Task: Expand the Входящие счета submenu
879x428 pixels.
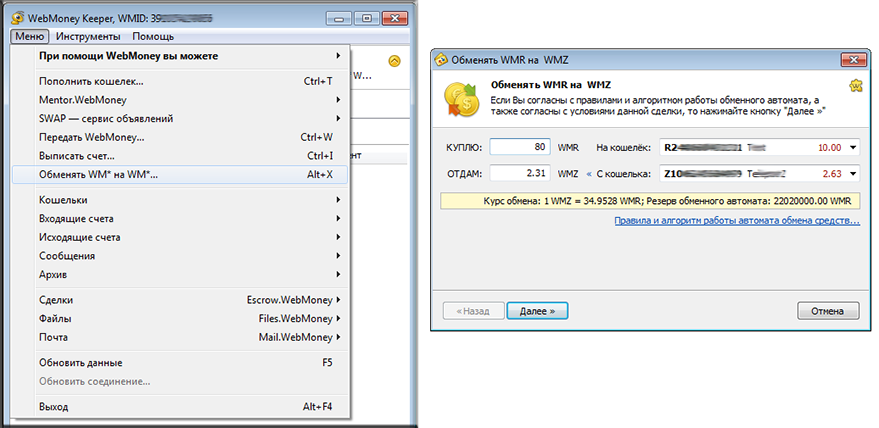Action: click(179, 218)
